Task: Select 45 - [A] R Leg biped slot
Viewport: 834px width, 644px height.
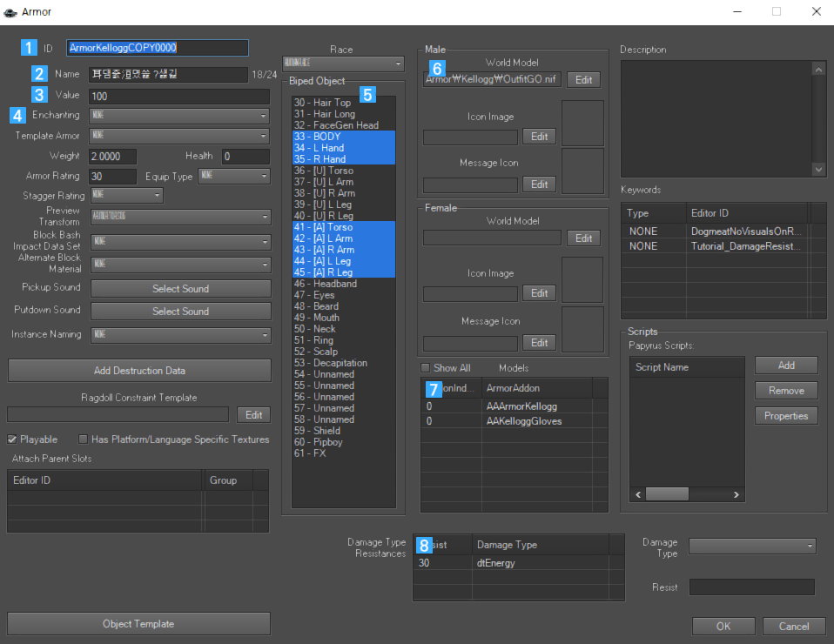Action: click(344, 272)
